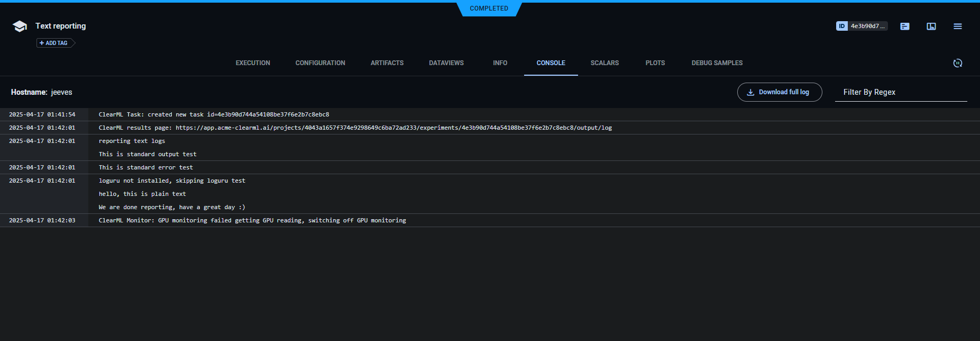View the Info tab

(x=500, y=63)
